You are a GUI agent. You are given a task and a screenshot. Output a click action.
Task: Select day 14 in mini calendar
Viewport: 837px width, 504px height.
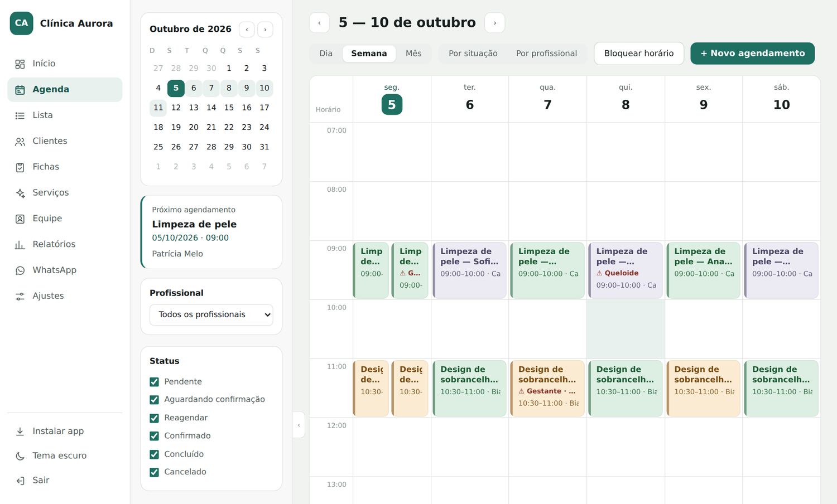(x=211, y=108)
